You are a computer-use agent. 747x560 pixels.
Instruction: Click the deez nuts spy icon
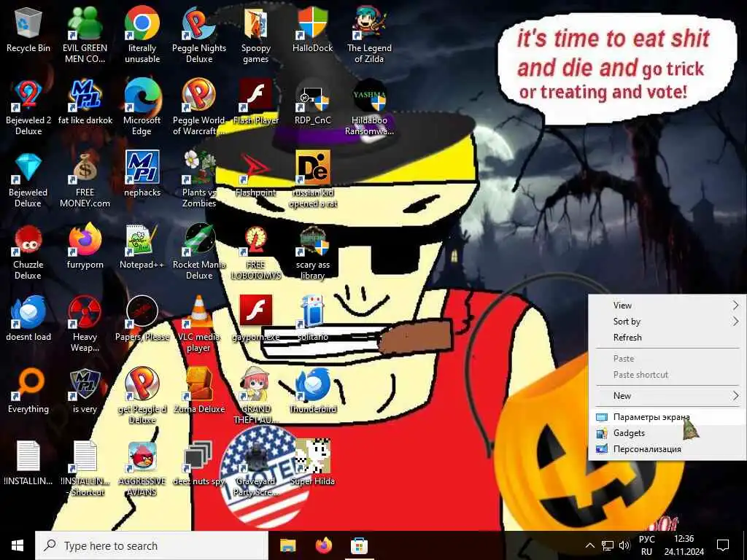click(199, 457)
